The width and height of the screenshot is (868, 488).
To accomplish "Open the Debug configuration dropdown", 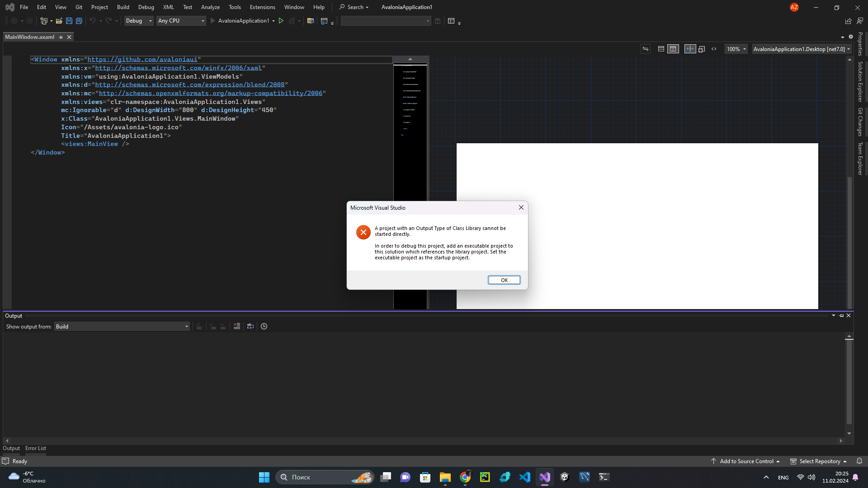I will coord(139,21).
